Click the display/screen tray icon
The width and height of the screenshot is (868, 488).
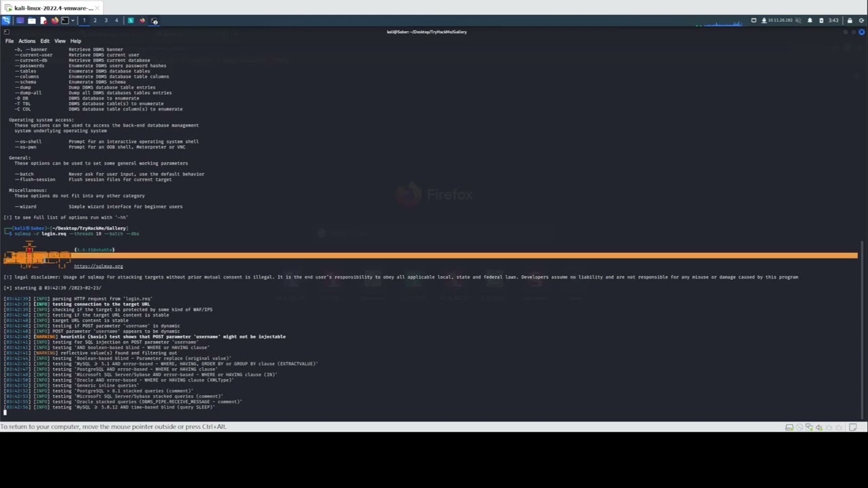[753, 20]
